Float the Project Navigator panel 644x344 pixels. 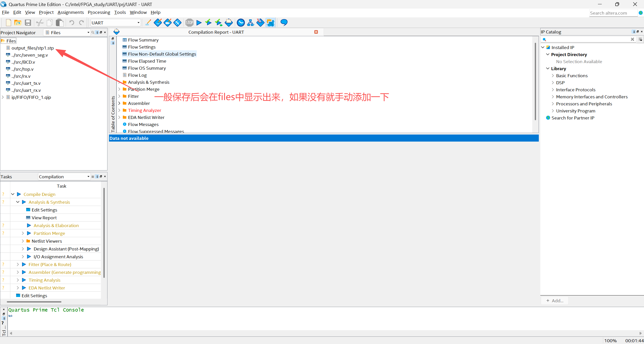(x=101, y=32)
